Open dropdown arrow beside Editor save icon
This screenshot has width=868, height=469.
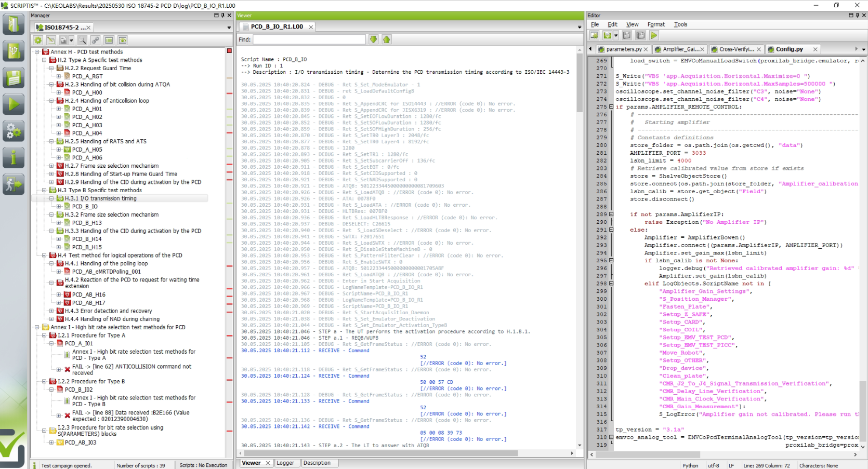click(x=616, y=36)
